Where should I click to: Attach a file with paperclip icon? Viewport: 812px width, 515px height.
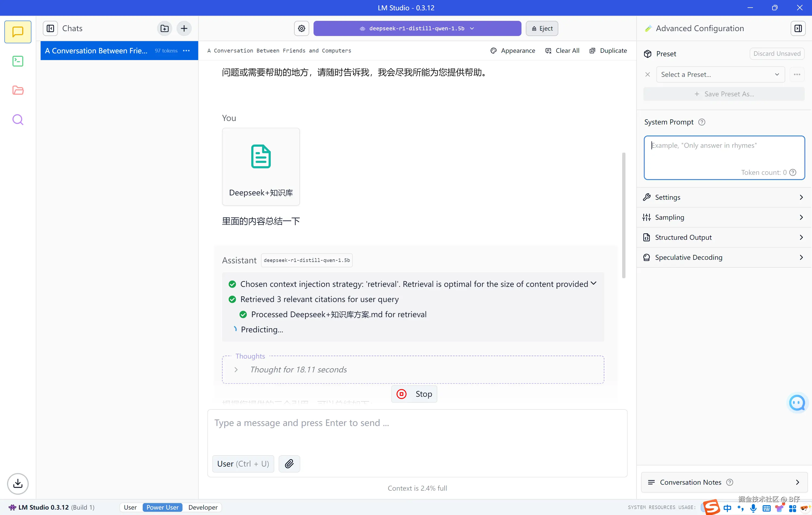click(289, 464)
